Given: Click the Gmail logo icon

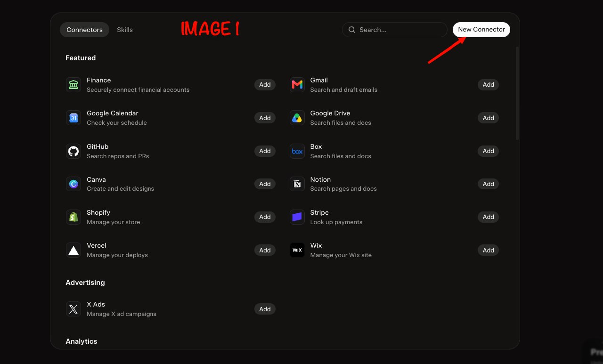Looking at the screenshot, I should point(297,85).
